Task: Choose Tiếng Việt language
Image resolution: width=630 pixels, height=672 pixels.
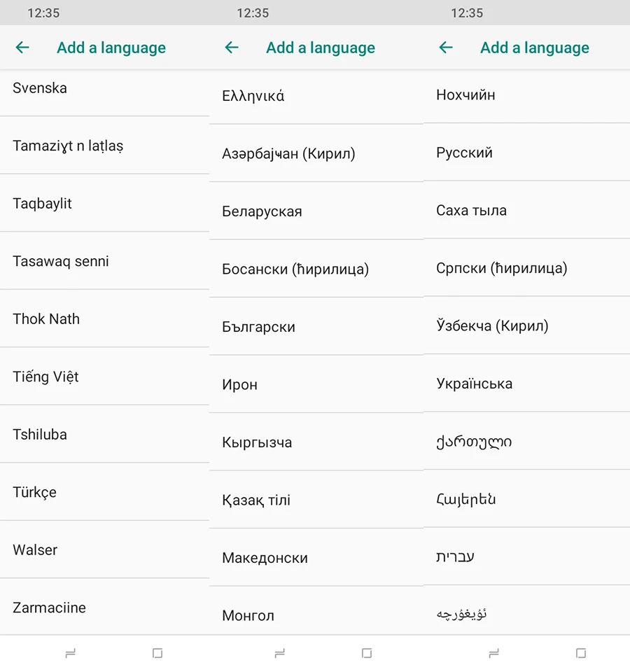Action: click(104, 377)
